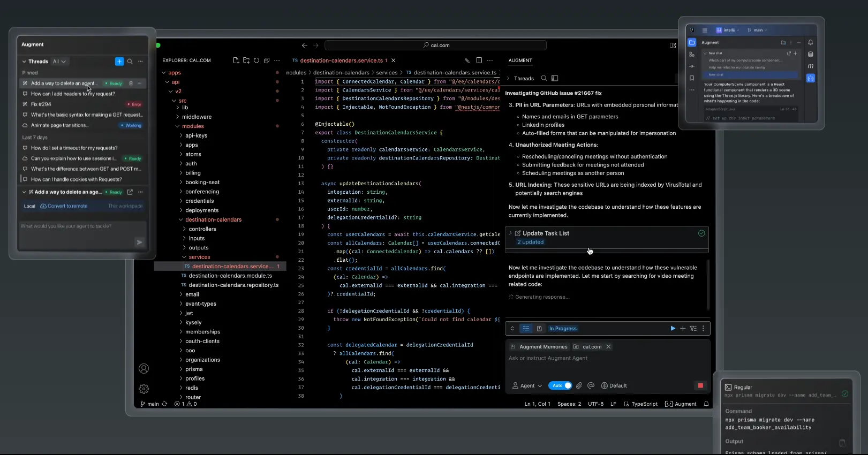The image size is (868, 455).
Task: Click the blue new thread plus button
Action: (x=119, y=62)
